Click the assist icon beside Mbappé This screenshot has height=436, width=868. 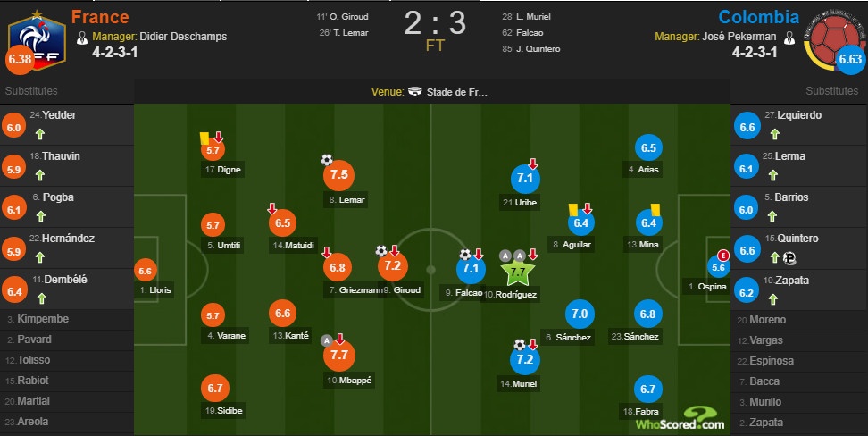327,340
